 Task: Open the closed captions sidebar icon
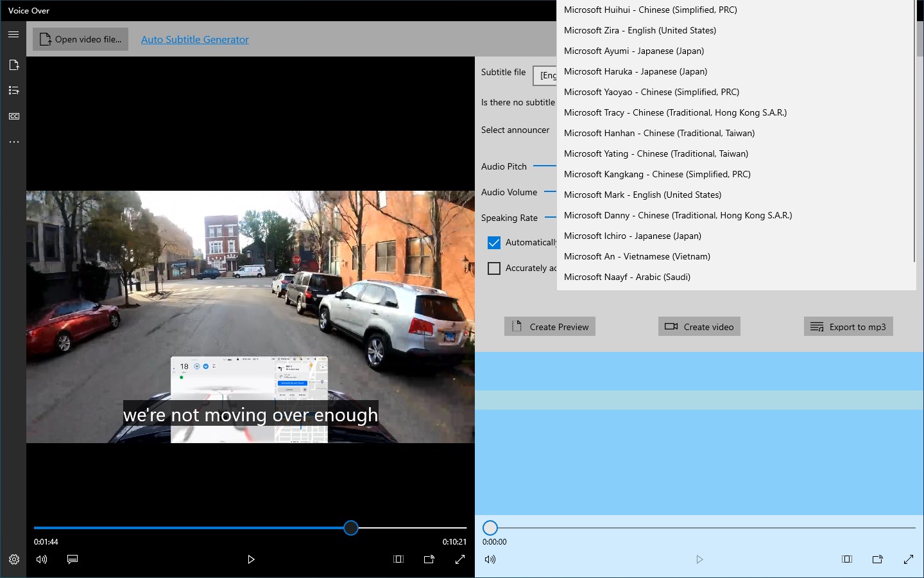point(13,116)
